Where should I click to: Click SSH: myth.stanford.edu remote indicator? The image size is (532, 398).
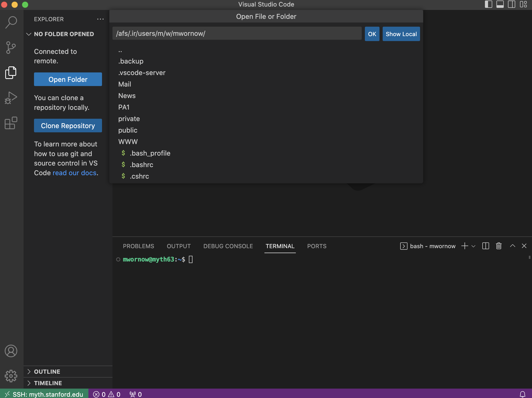(x=44, y=394)
